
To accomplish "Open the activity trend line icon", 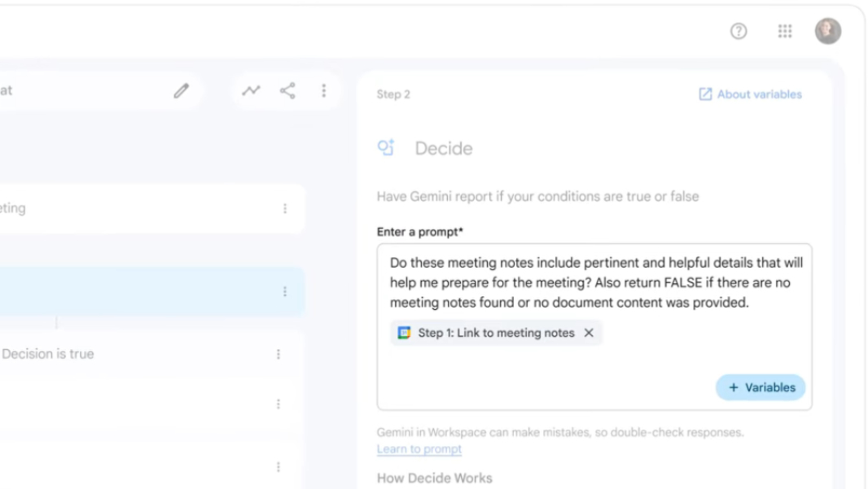I will click(251, 91).
